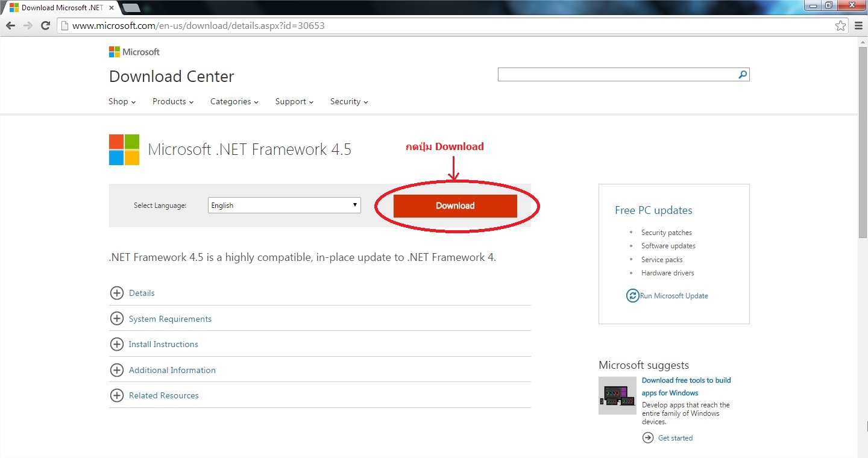Click the Hardware drivers list item
This screenshot has height=458, width=868.
pyautogui.click(x=668, y=273)
